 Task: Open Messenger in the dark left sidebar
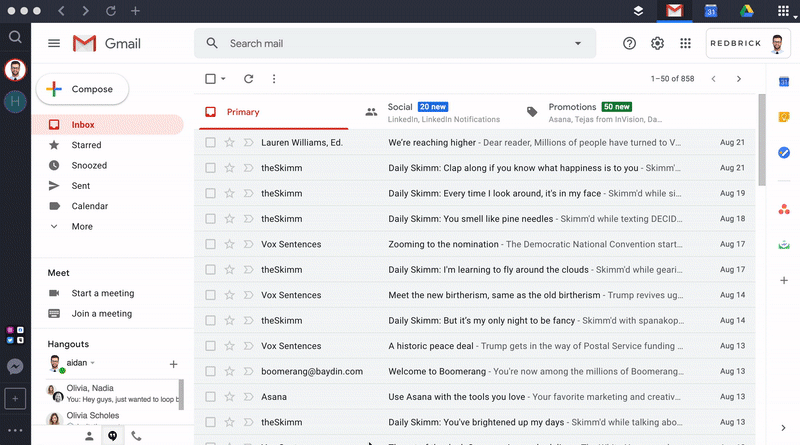point(15,366)
